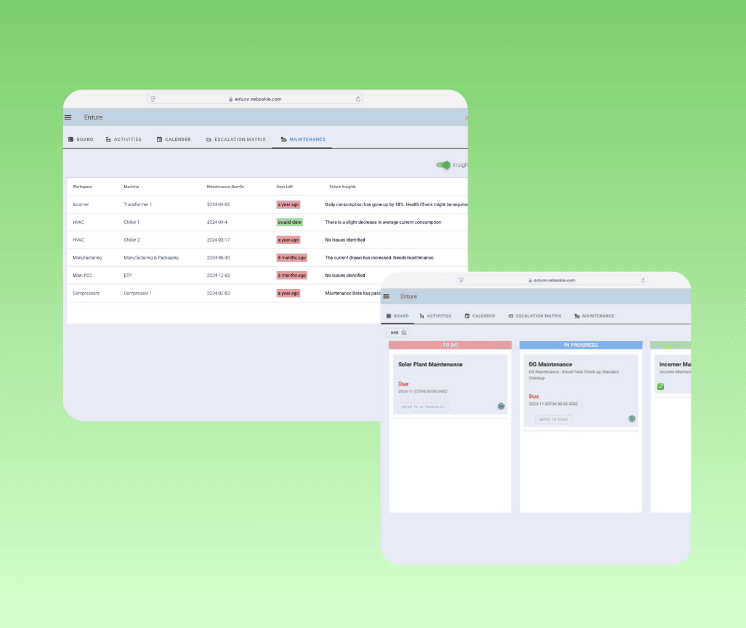
Task: Reload page in the maintenance table browser window
Action: (358, 99)
